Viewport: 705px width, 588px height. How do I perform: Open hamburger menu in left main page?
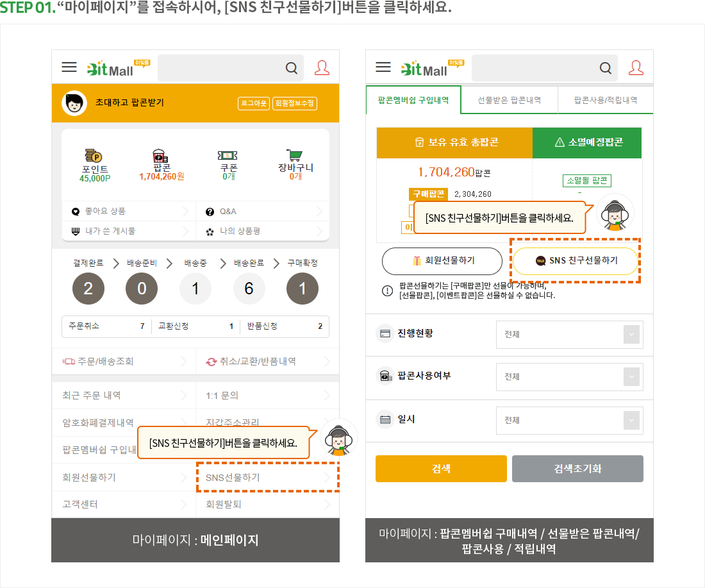(69, 67)
